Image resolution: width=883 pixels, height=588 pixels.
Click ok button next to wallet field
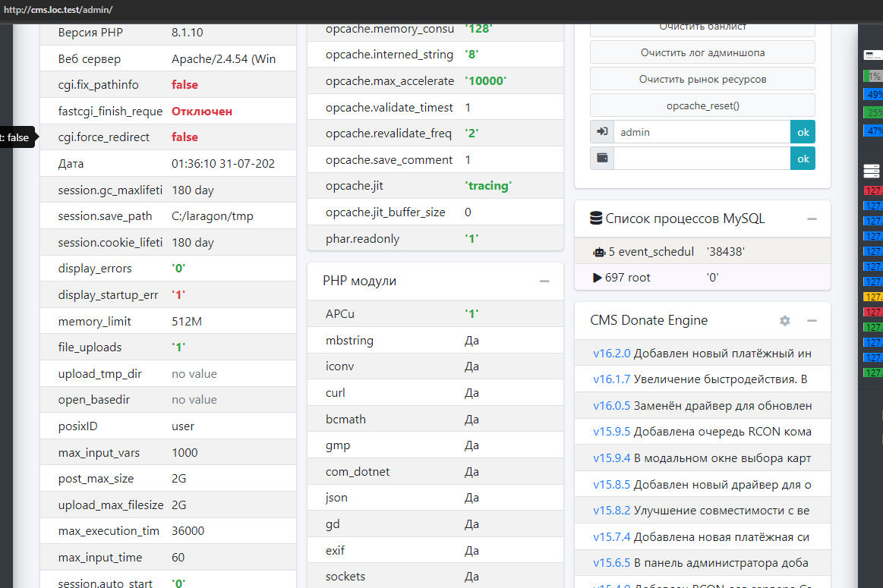pyautogui.click(x=803, y=159)
